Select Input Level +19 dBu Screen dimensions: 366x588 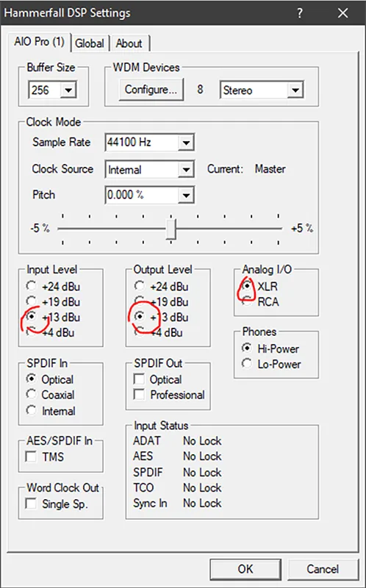pos(32,301)
